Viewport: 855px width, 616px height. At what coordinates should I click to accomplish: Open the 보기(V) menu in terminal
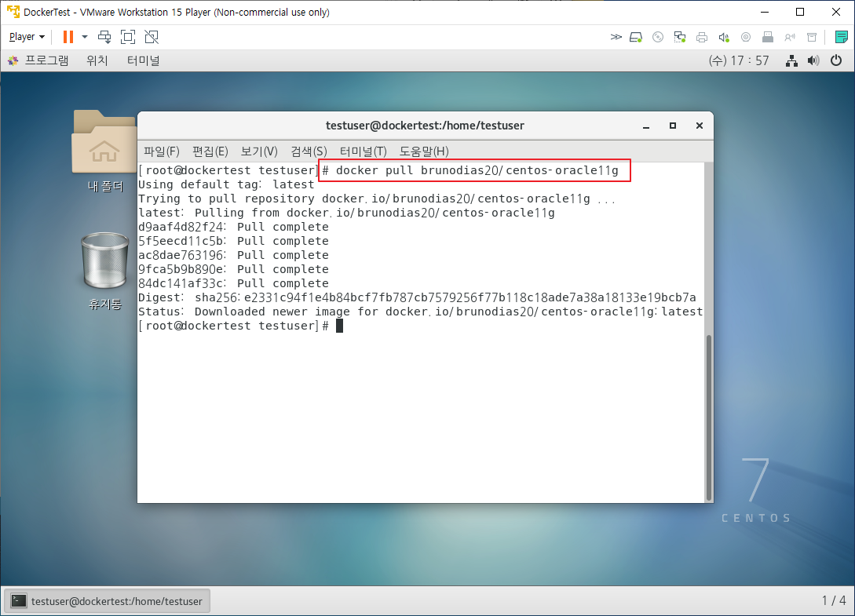[x=259, y=151]
